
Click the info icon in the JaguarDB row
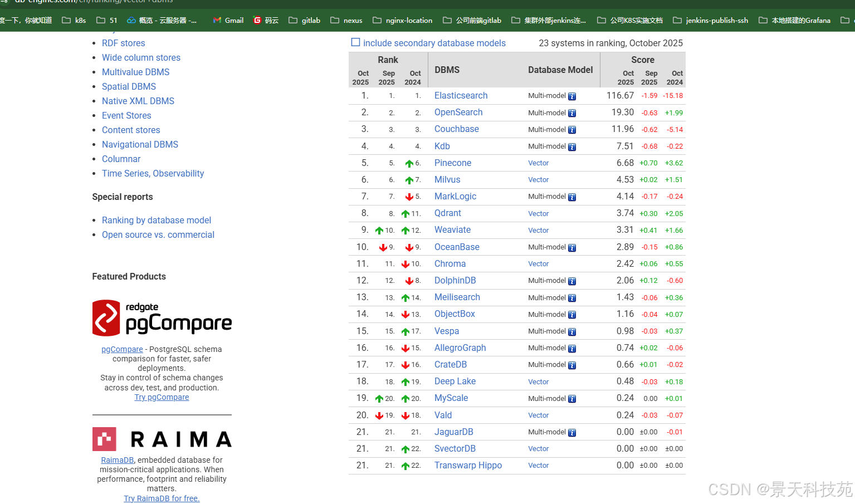point(572,433)
